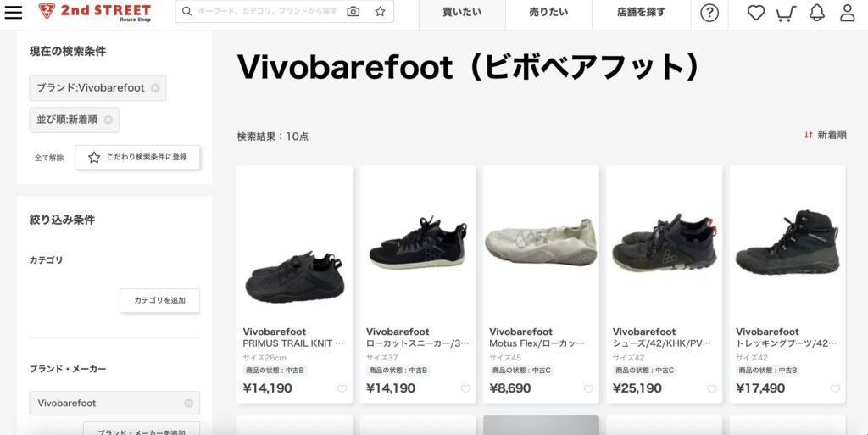Viewport: 868px width, 435px height.
Task: Click the 2nd STREET logo
Action: click(95, 12)
